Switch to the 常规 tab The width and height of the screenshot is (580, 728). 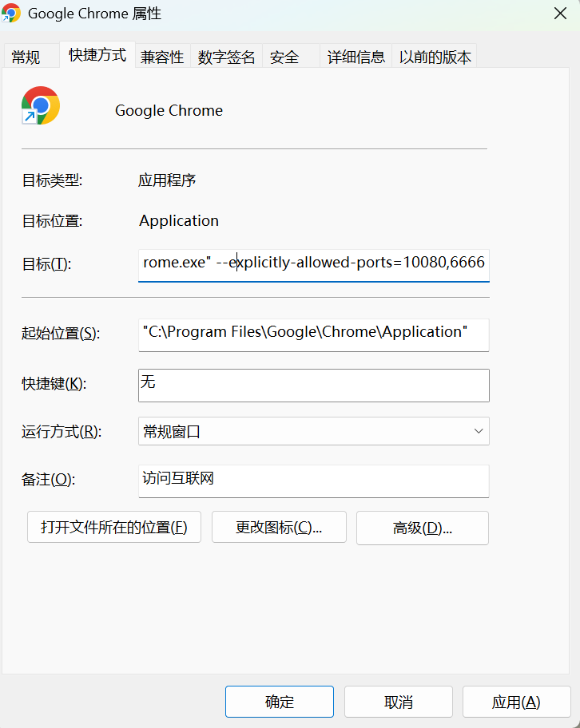(x=26, y=57)
